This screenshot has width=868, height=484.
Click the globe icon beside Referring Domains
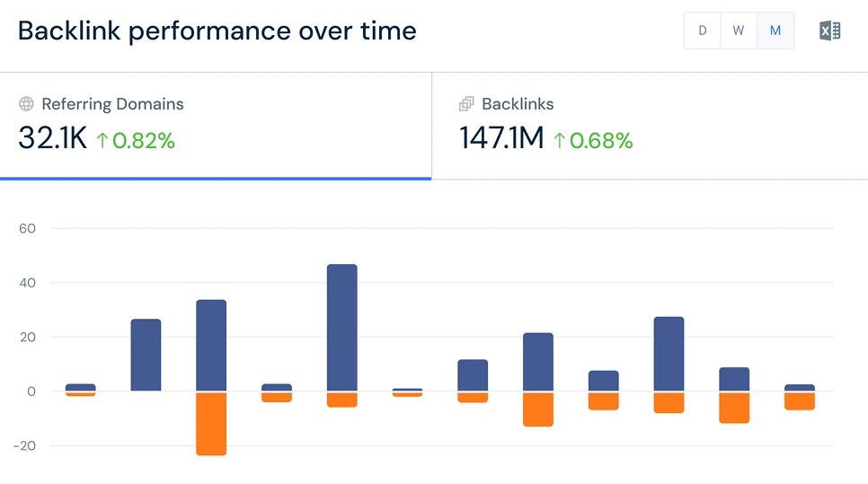(x=26, y=104)
